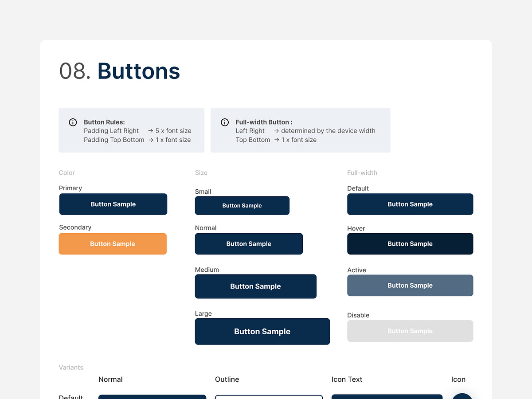This screenshot has width=532, height=399.
Task: Click the circular Icon variant button
Action: coord(462,397)
